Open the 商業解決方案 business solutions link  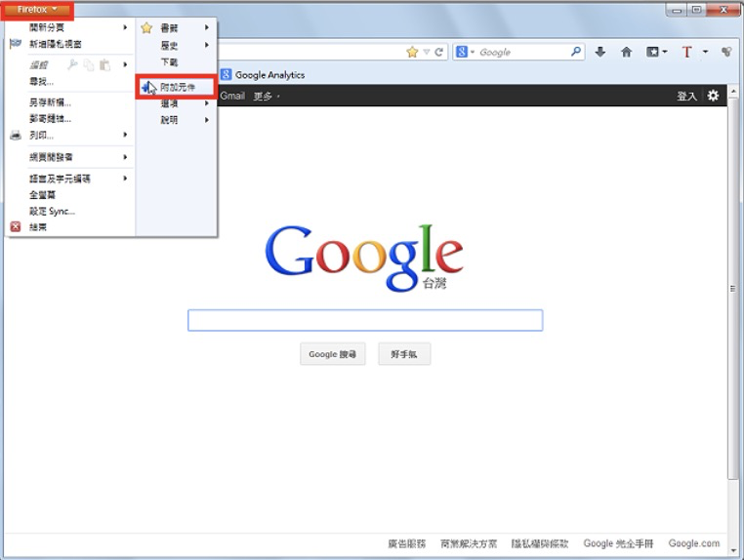pyautogui.click(x=469, y=543)
